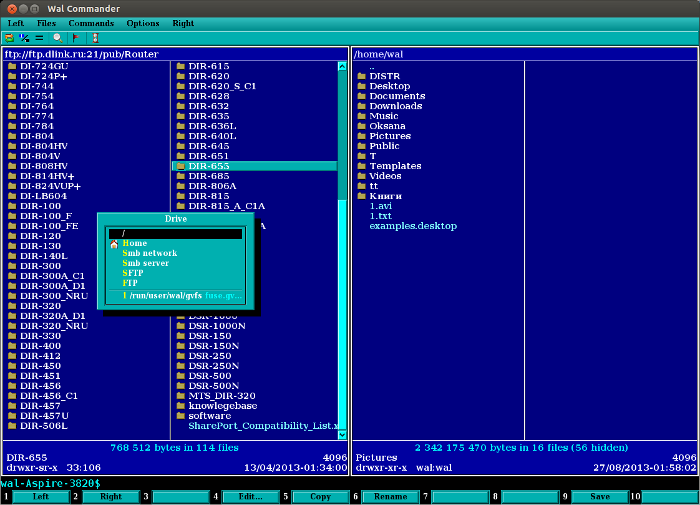Screen dimensions: 700x505
Task: Click the equals-sign panels toolbar icon
Action: (39, 37)
